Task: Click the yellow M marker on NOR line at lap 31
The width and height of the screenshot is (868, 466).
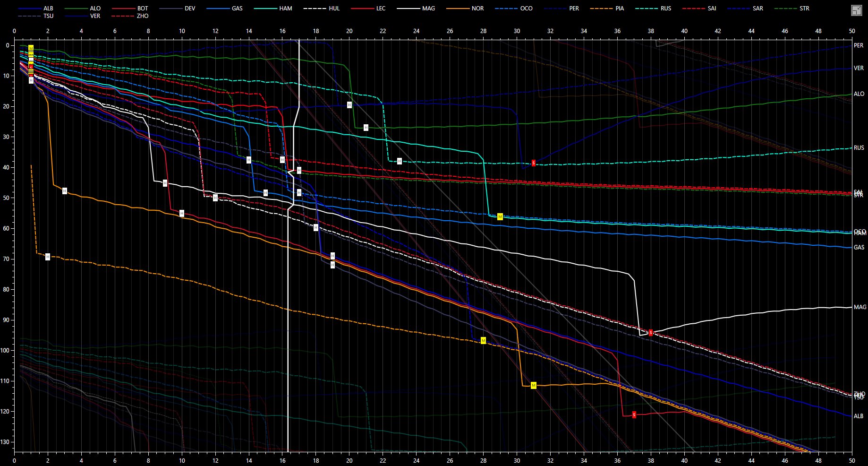Action: [534, 386]
